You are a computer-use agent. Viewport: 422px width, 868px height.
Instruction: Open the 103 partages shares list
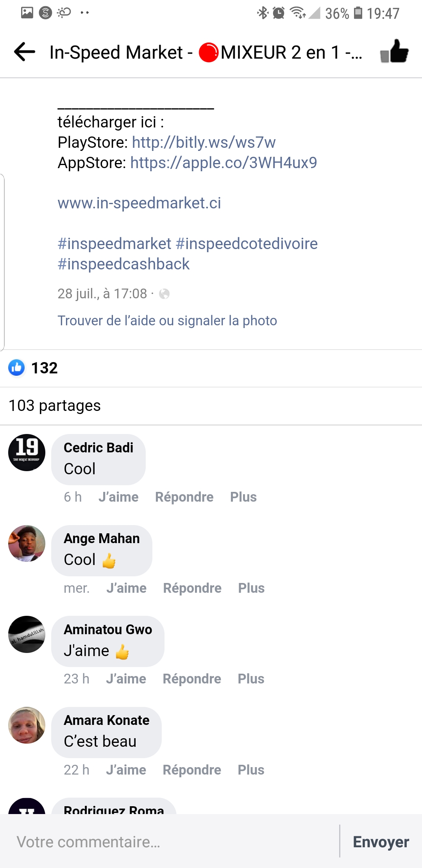55,405
